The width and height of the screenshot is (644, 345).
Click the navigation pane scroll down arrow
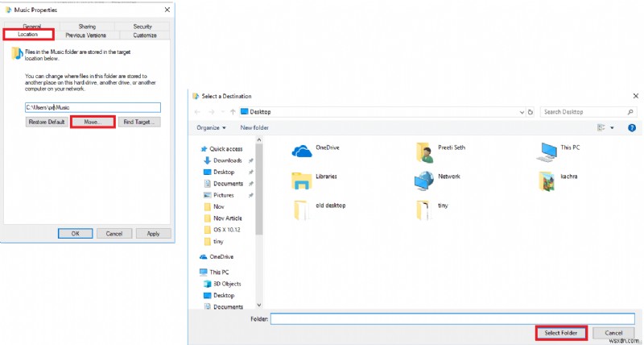pyautogui.click(x=258, y=305)
